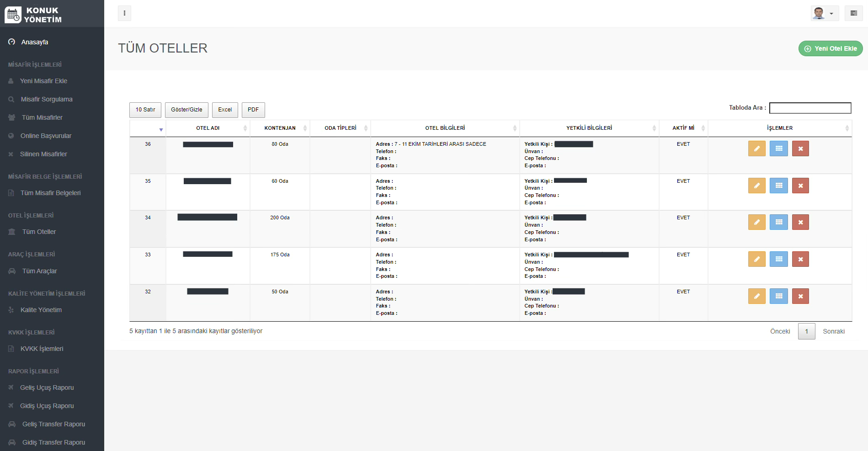Delete hotel 32 with red X icon
This screenshot has height=451, width=868.
coord(800,296)
